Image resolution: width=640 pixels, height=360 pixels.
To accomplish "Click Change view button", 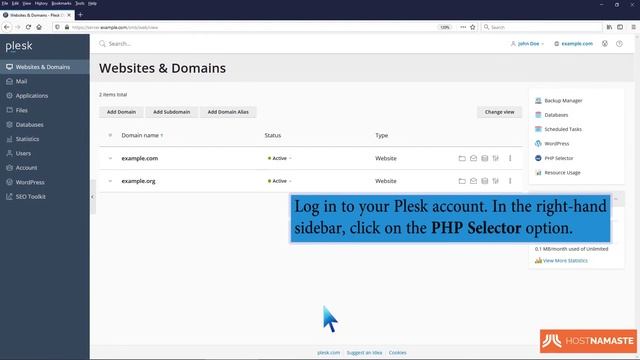I will pos(499,112).
